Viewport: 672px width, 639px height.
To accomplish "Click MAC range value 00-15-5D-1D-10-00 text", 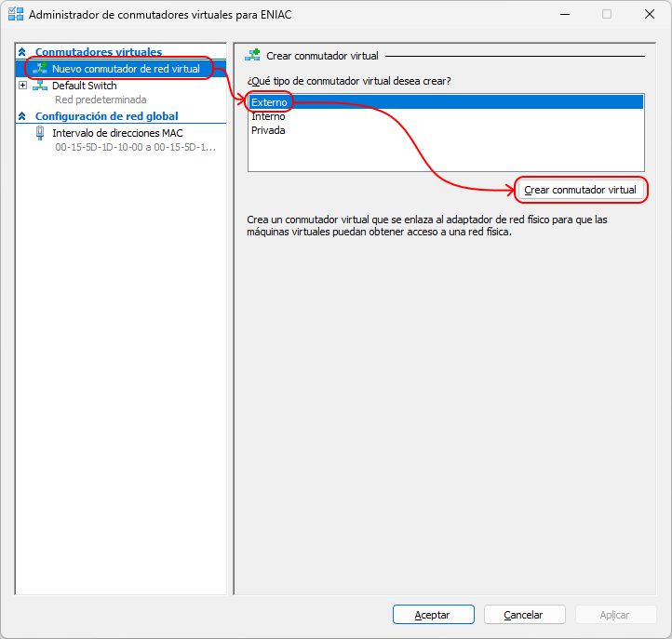I will pos(136,147).
